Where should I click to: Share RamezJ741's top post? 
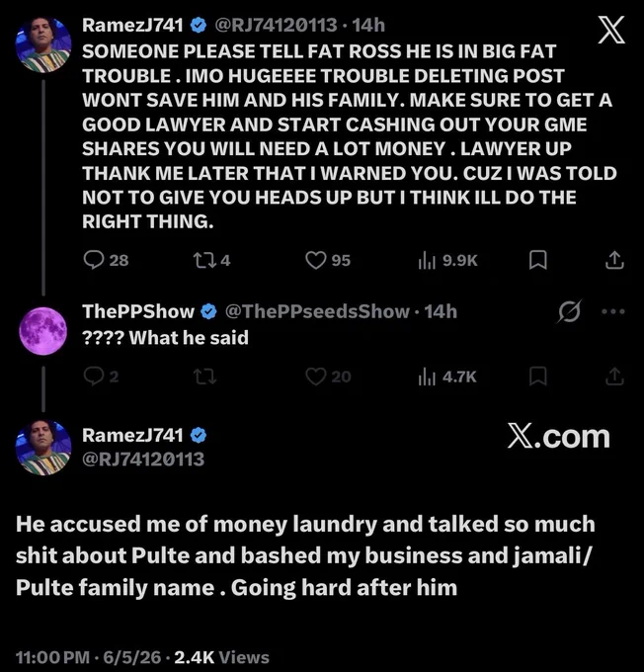click(614, 260)
